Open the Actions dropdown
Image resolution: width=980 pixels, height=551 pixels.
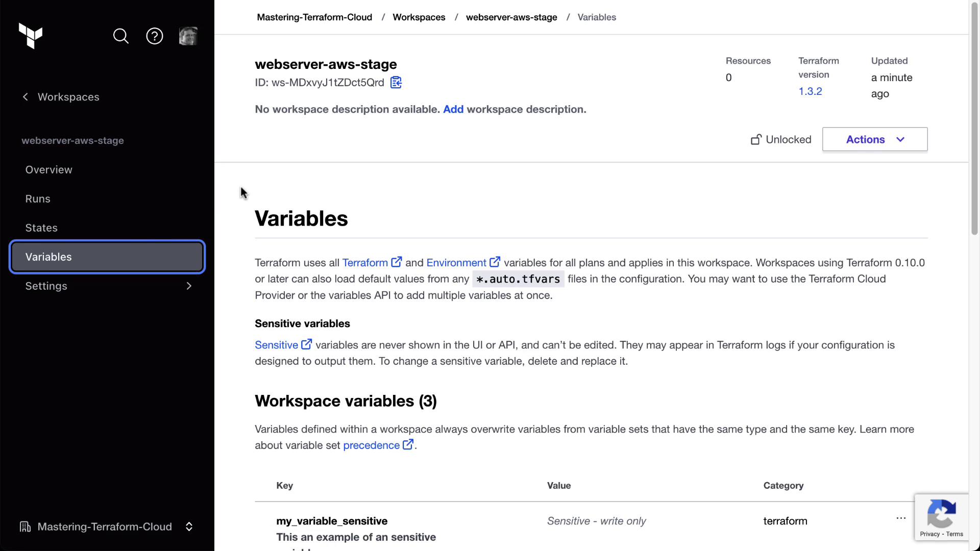[x=874, y=139]
